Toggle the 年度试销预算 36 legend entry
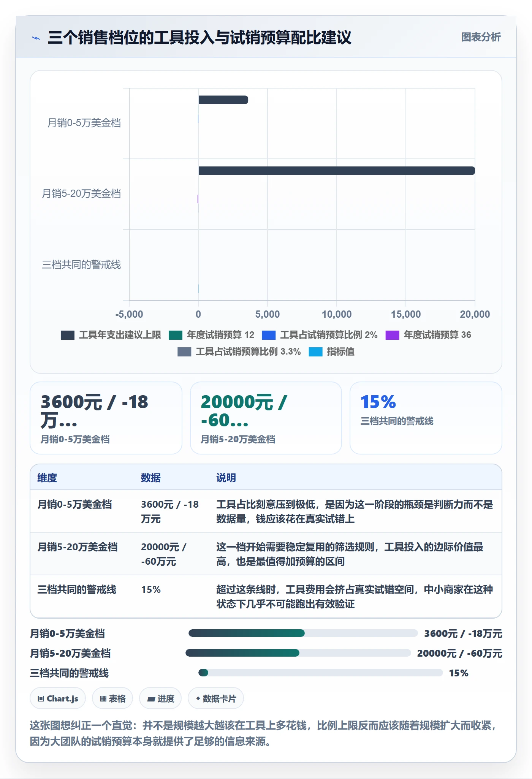This screenshot has width=532, height=779. point(428,335)
